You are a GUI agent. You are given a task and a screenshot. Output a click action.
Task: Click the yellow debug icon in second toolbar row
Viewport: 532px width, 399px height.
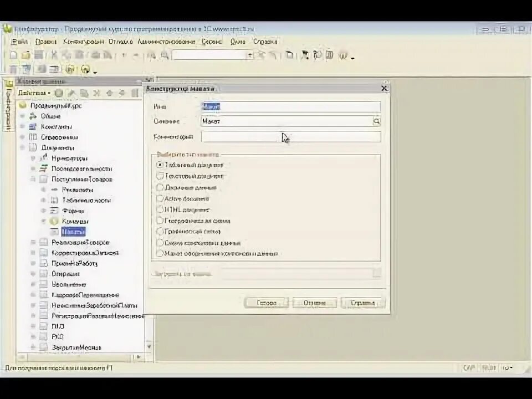tap(70, 69)
